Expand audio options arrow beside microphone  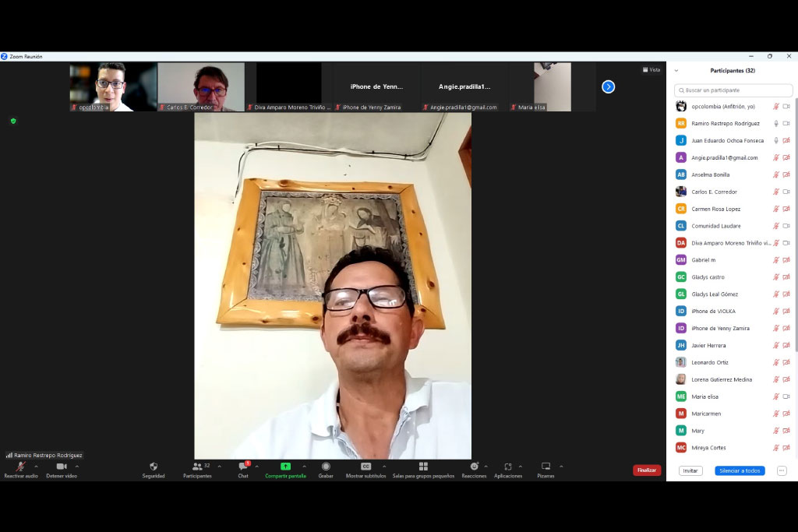point(36,466)
